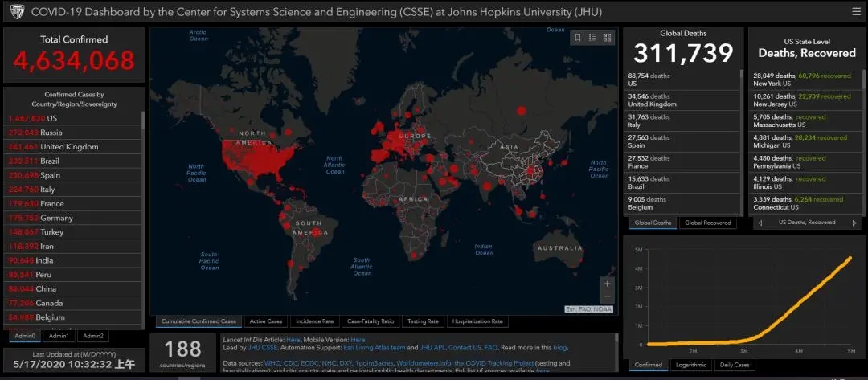Show the map legend list icon

tap(592, 38)
